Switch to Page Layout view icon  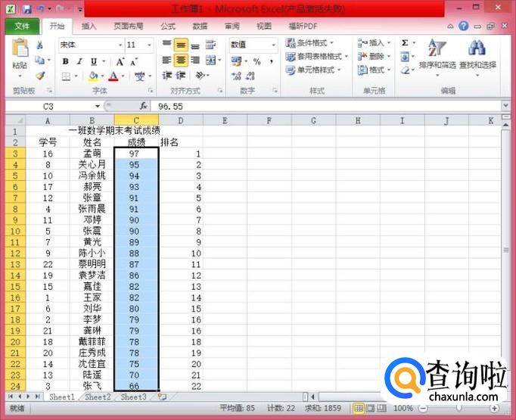pyautogui.click(x=371, y=409)
